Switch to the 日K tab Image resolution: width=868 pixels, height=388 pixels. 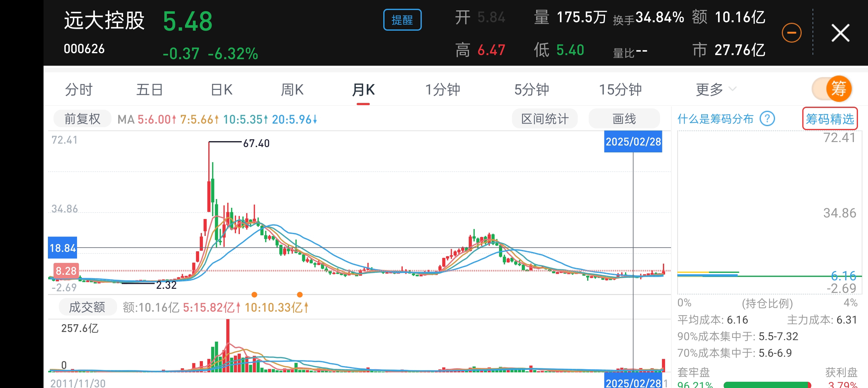click(x=221, y=89)
